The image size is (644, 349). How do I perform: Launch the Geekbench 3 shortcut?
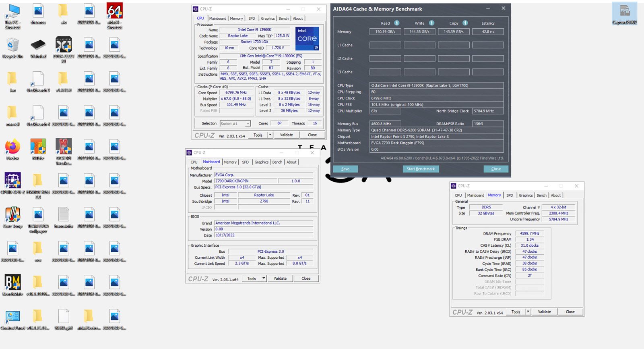pos(38,82)
